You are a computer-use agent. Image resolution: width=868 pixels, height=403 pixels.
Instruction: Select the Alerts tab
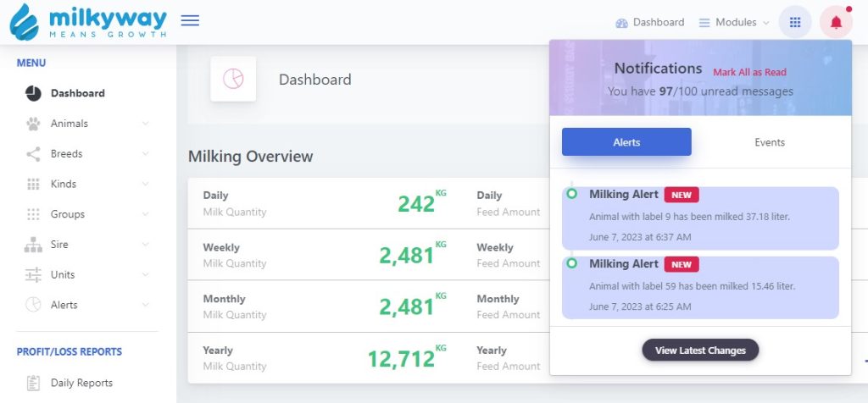626,142
